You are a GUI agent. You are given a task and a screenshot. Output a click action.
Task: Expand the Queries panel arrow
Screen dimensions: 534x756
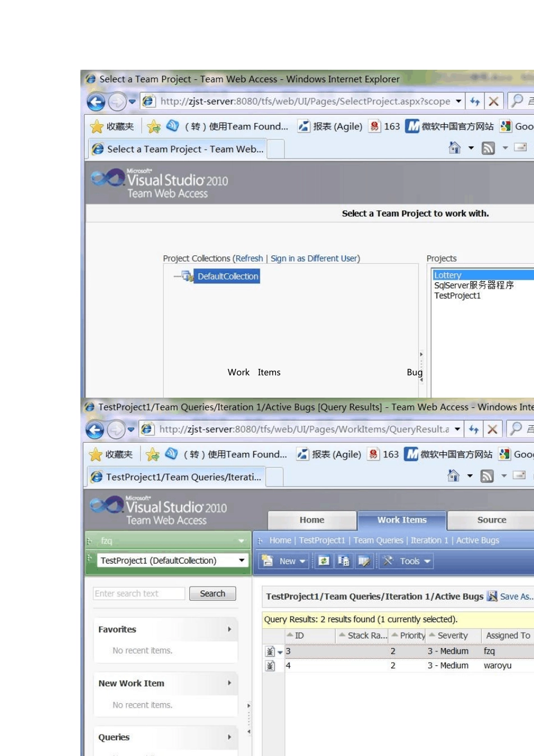(x=229, y=737)
